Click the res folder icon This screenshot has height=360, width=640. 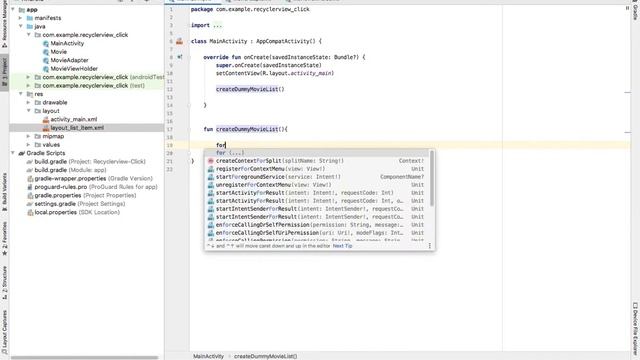pos(30,94)
